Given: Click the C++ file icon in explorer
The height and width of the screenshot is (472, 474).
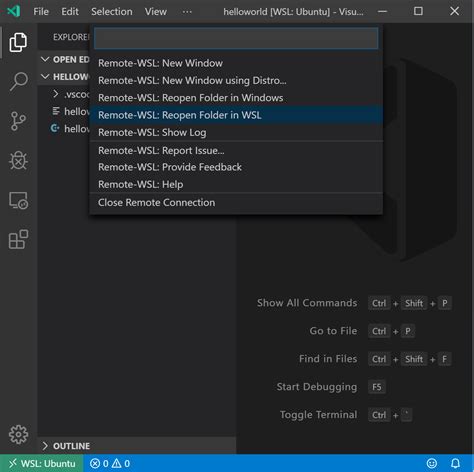Looking at the screenshot, I should click(55, 128).
